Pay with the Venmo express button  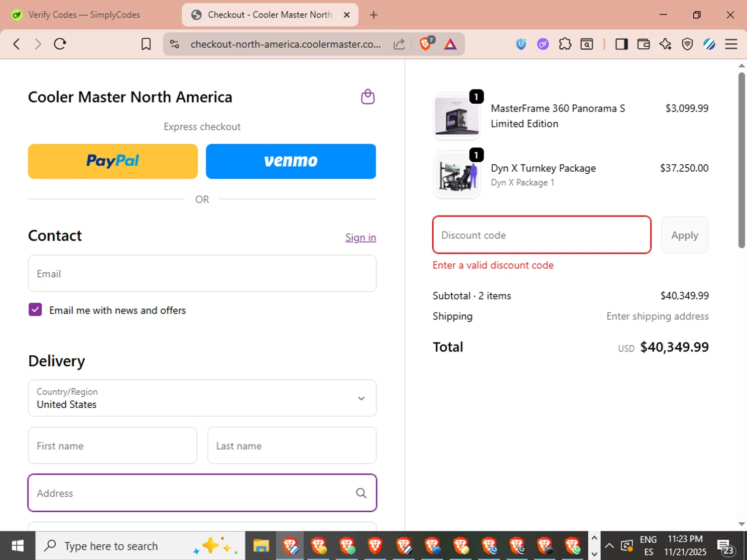click(x=291, y=161)
